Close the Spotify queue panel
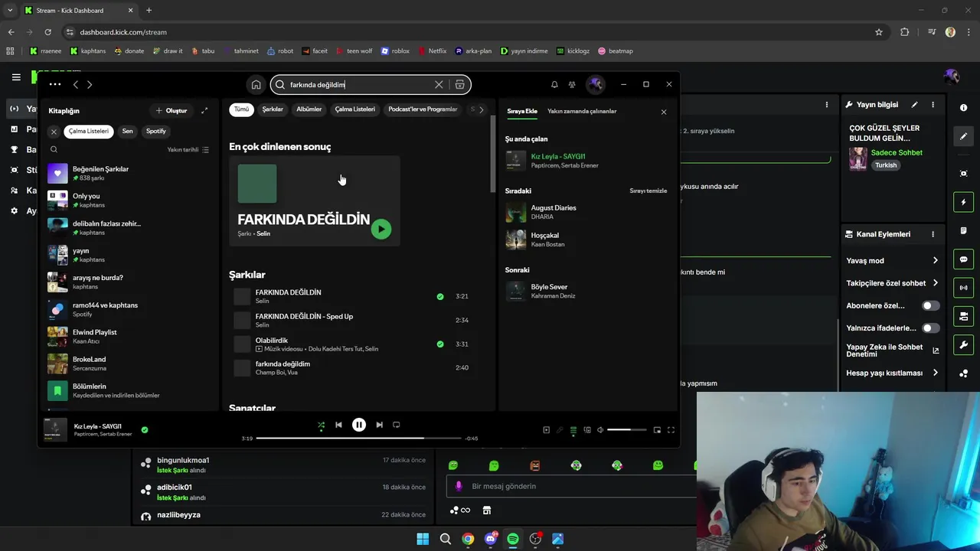The height and width of the screenshot is (551, 980). [x=664, y=112]
